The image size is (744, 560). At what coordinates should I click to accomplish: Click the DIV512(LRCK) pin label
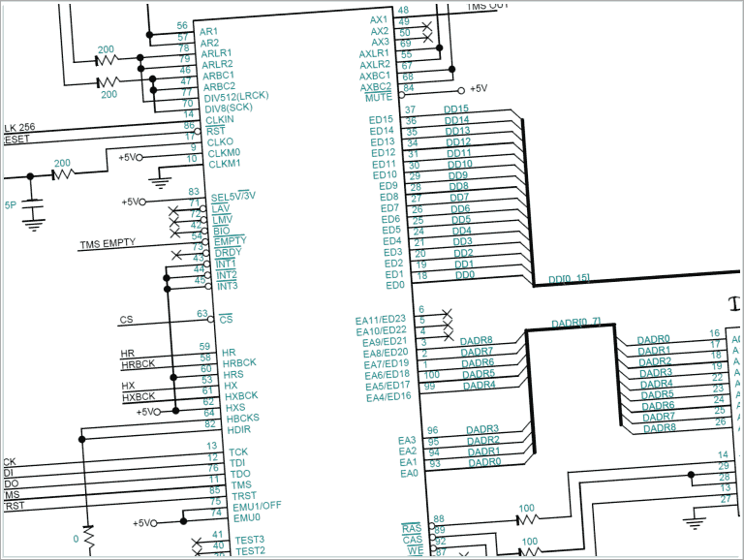coord(236,97)
